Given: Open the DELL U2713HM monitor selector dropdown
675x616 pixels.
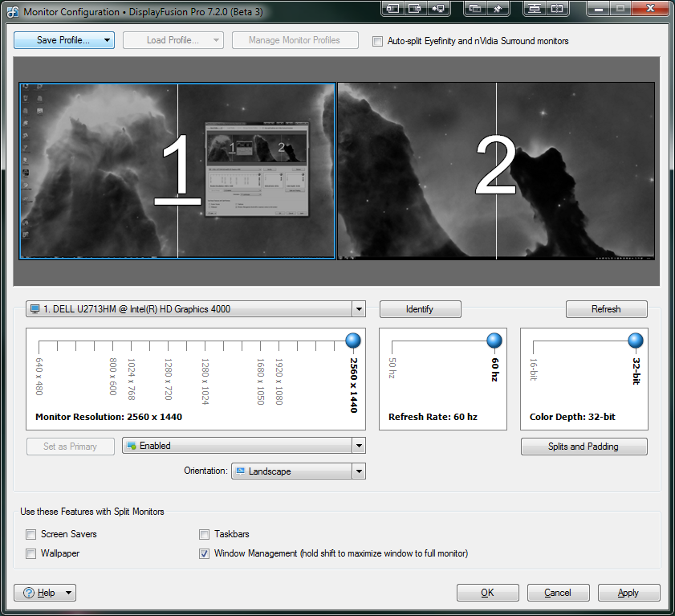Looking at the screenshot, I should [359, 309].
